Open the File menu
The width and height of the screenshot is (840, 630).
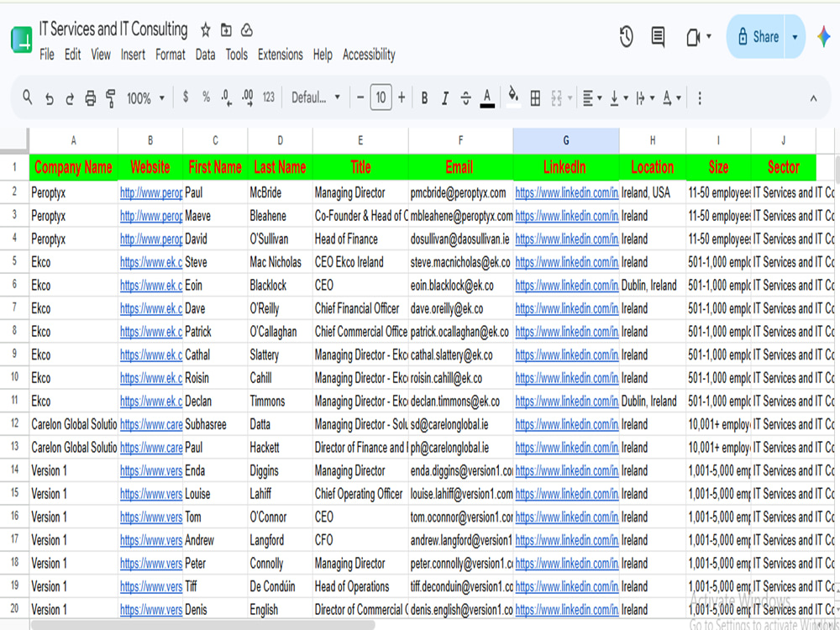(x=46, y=55)
